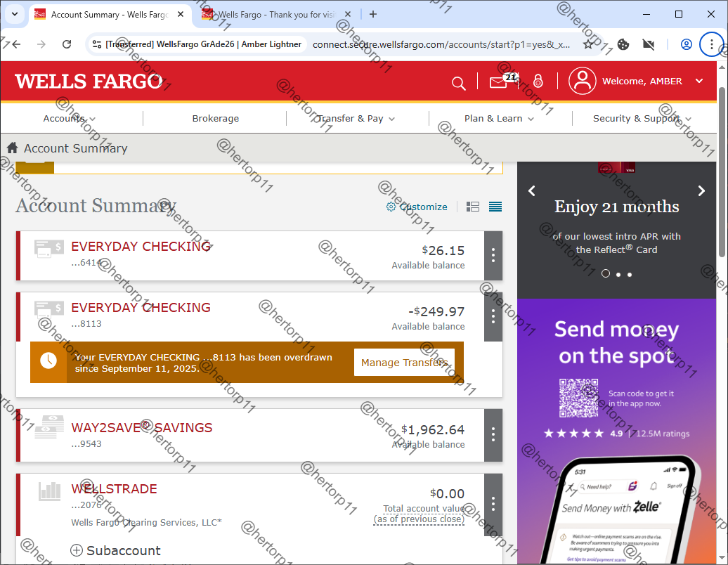Open the Brokerage menu item
728x565 pixels.
[216, 118]
